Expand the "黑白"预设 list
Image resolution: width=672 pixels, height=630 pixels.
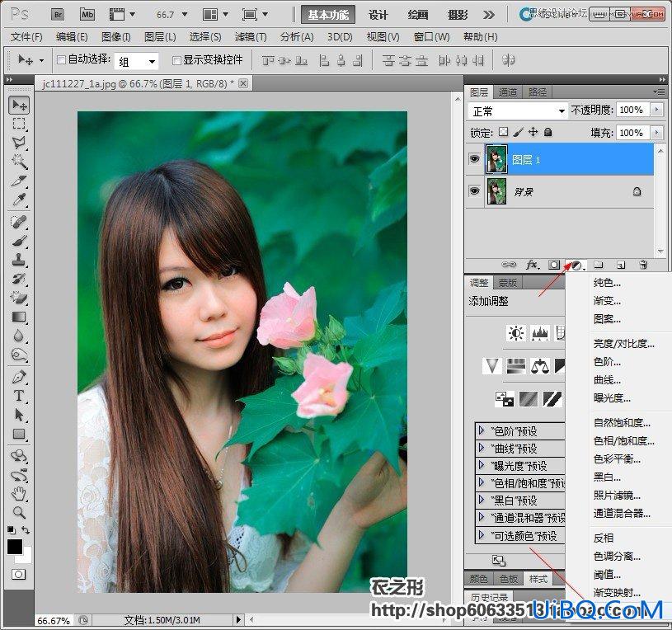(482, 501)
